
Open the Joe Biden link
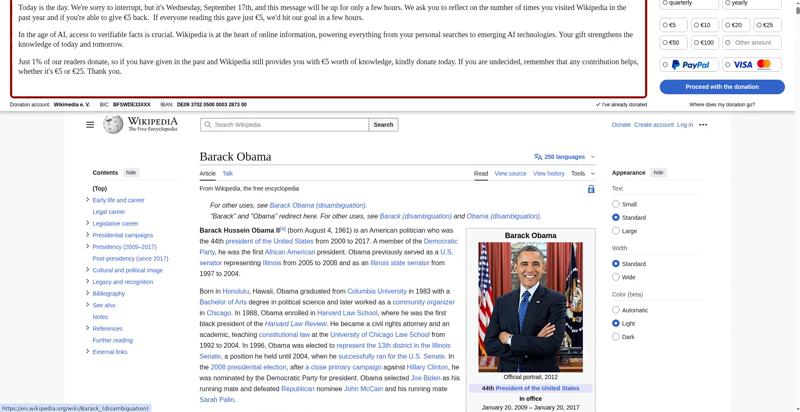(x=425, y=378)
